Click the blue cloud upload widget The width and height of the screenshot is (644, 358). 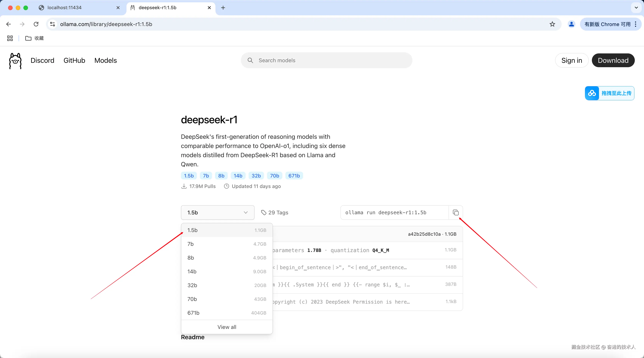(609, 93)
